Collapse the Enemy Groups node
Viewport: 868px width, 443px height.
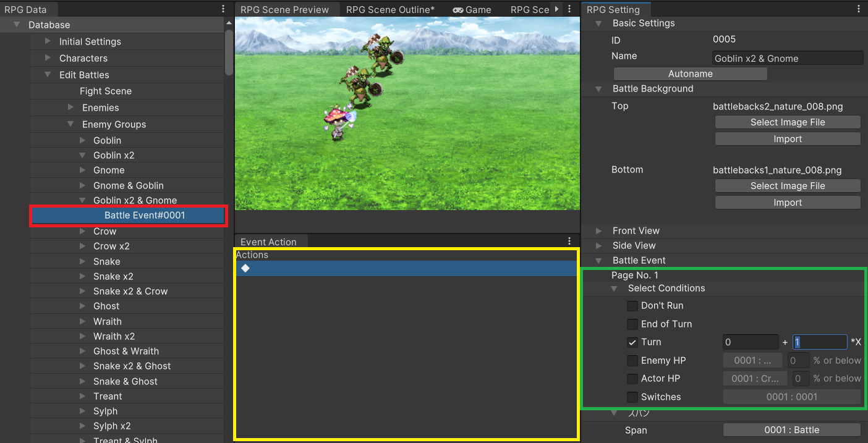[x=70, y=124]
